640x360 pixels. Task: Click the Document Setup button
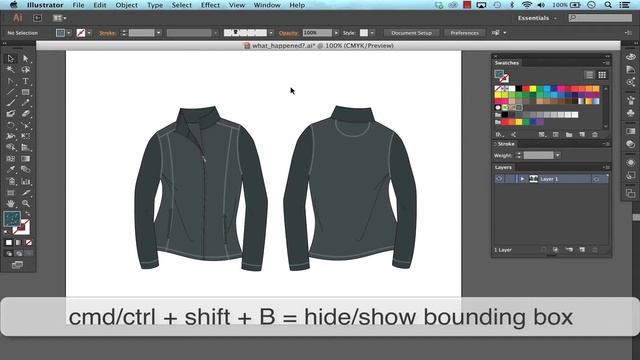tap(411, 33)
